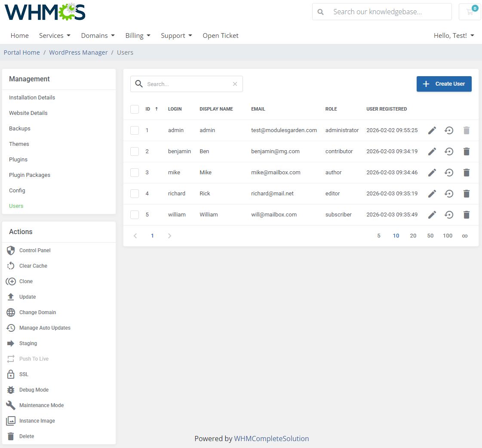This screenshot has height=448, width=482.
Task: Go to the Plugins management section
Action: click(18, 159)
